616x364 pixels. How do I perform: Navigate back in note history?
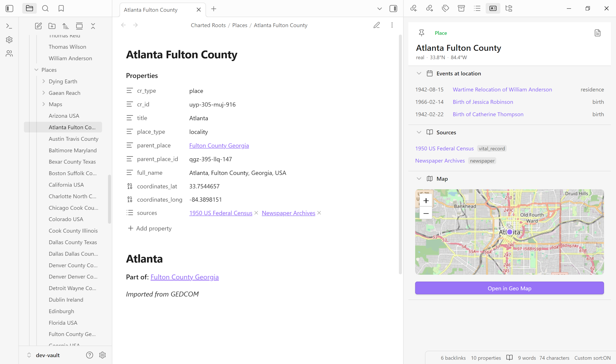[x=124, y=25]
